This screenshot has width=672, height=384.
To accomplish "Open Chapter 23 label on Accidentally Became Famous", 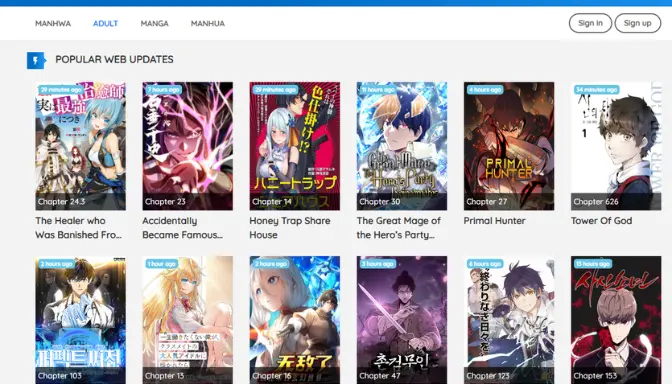I will (x=165, y=201).
